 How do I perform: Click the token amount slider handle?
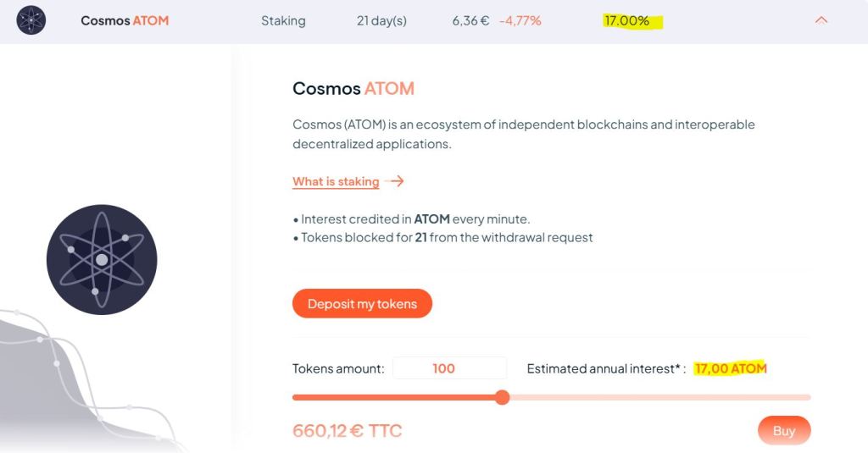[502, 397]
